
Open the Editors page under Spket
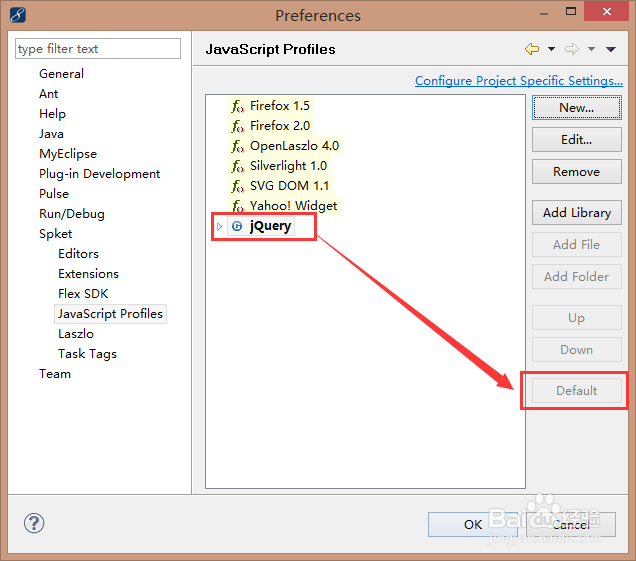coord(78,254)
